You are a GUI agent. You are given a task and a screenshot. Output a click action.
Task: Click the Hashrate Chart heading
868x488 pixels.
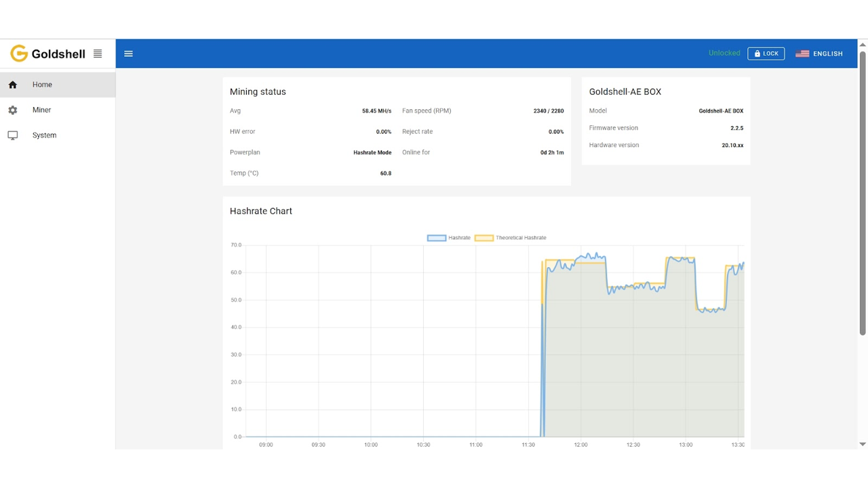click(261, 211)
